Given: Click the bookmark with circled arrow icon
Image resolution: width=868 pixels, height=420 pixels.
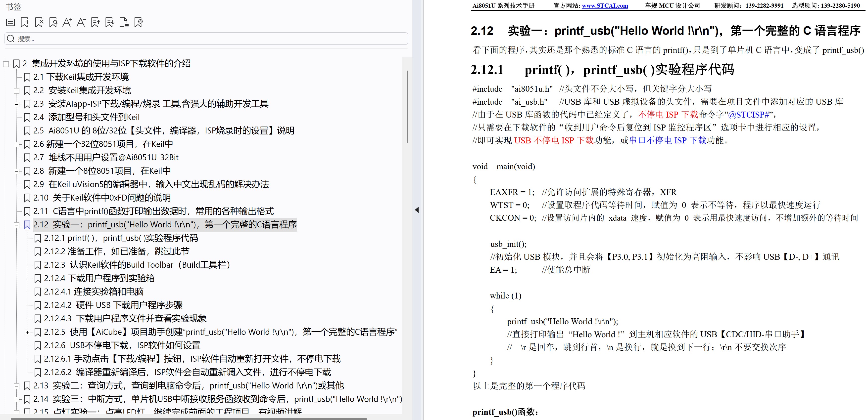Looking at the screenshot, I should 139,23.
